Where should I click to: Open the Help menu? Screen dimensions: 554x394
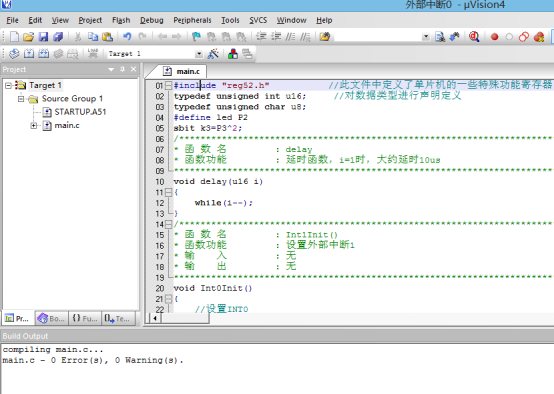coord(324,20)
